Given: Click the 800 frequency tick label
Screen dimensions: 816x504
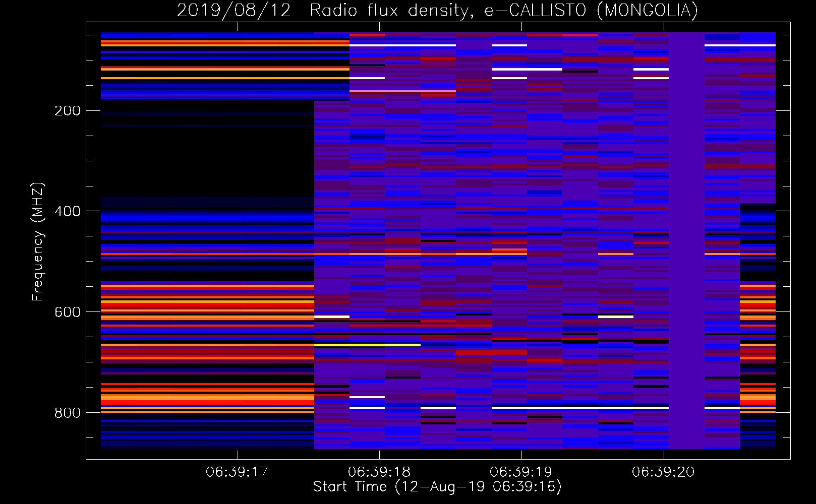Looking at the screenshot, I should (x=67, y=413).
